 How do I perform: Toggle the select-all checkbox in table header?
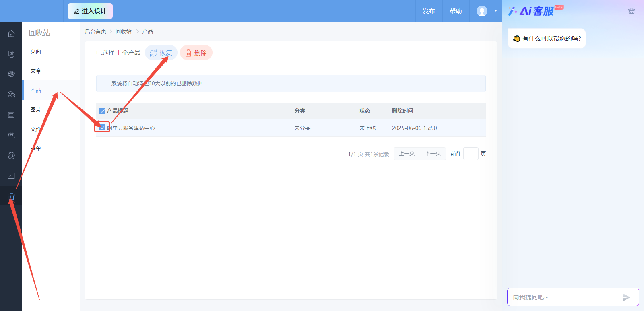point(102,111)
